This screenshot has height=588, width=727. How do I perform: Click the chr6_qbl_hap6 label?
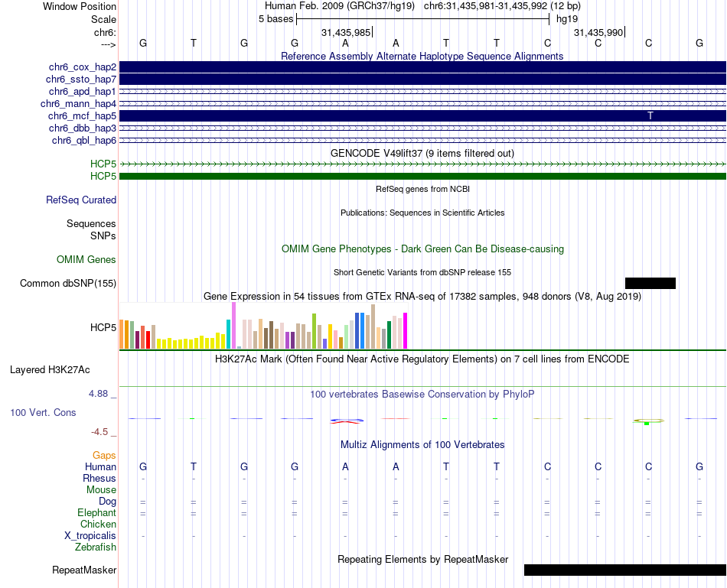pos(84,141)
